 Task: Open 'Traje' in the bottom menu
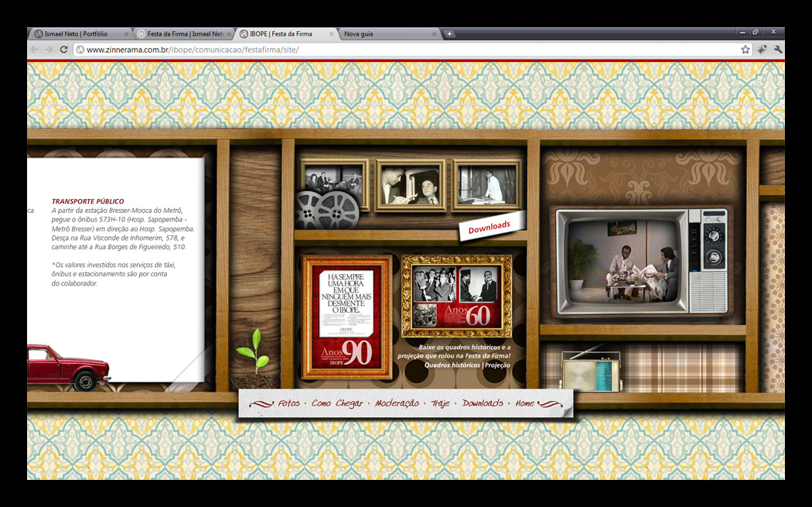click(440, 403)
